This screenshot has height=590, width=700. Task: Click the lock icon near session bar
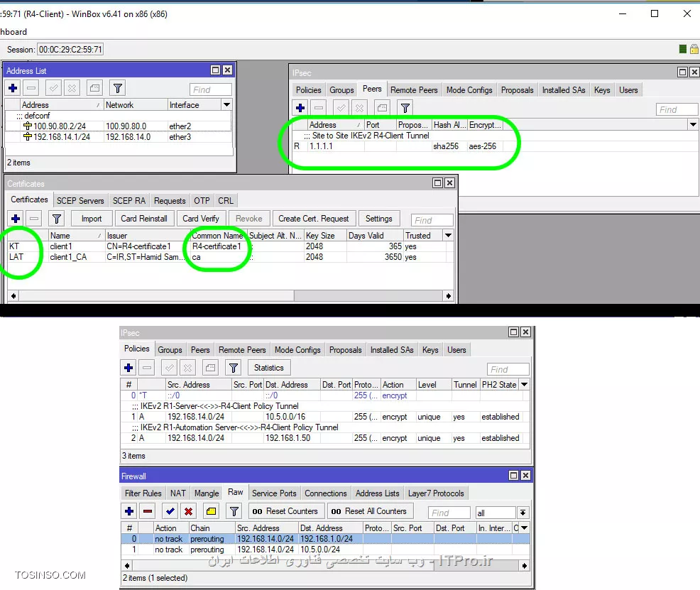coord(694,49)
